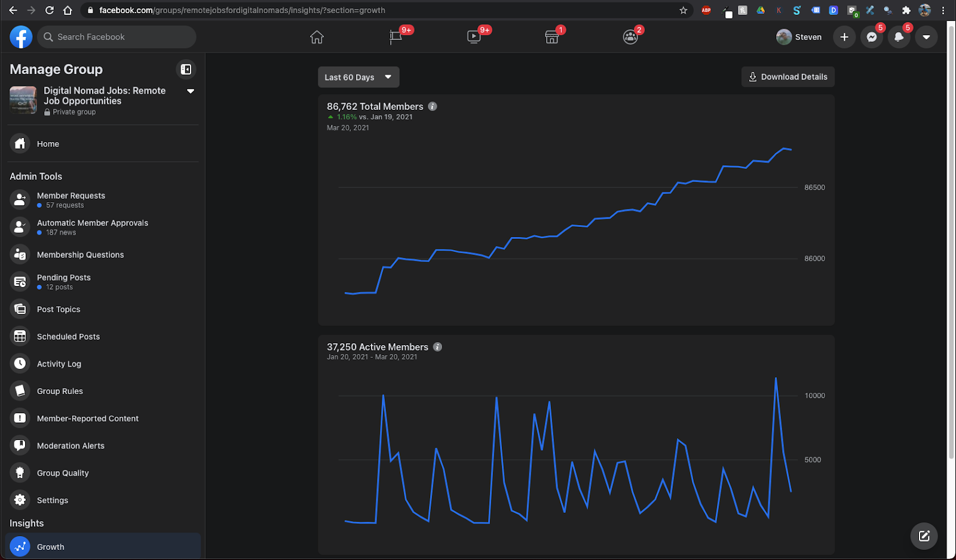Image resolution: width=956 pixels, height=560 pixels.
Task: Open Pending Posts
Action: click(103, 282)
